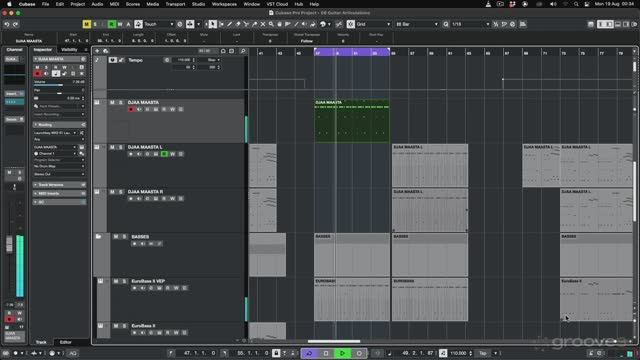Viewport: 640px width, 360px height.
Task: Select the Zoom magnifier tool
Action: click(x=271, y=24)
